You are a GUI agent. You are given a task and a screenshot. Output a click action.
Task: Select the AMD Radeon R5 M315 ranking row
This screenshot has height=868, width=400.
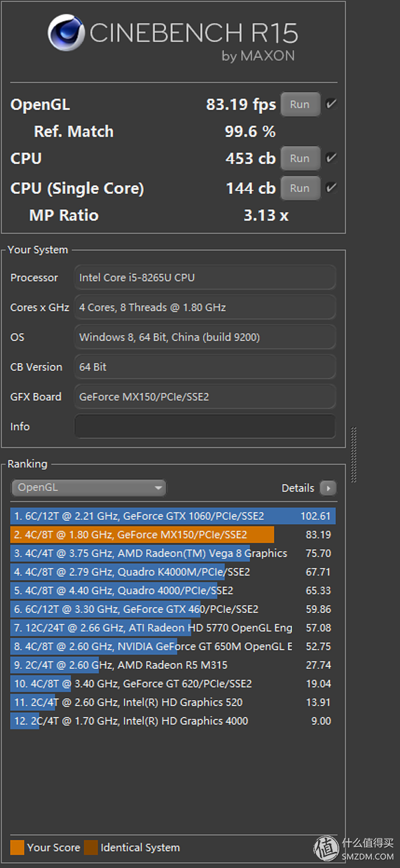coord(173,665)
